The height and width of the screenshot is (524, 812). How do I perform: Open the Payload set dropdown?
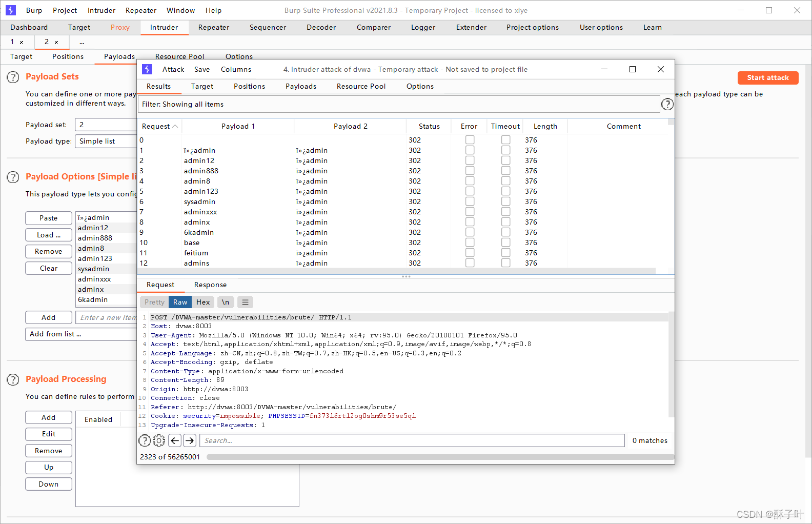106,125
